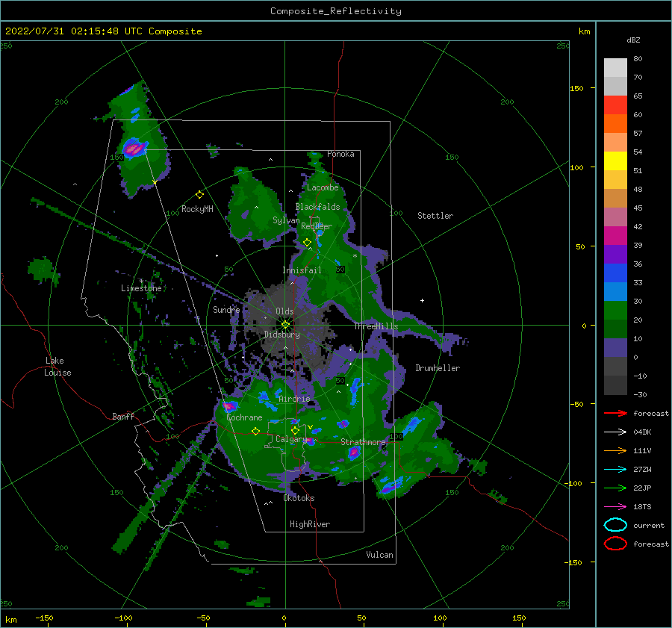Image resolution: width=672 pixels, height=628 pixels.
Task: Select the 51 dBZ yellow color swatch
Action: tap(615, 161)
